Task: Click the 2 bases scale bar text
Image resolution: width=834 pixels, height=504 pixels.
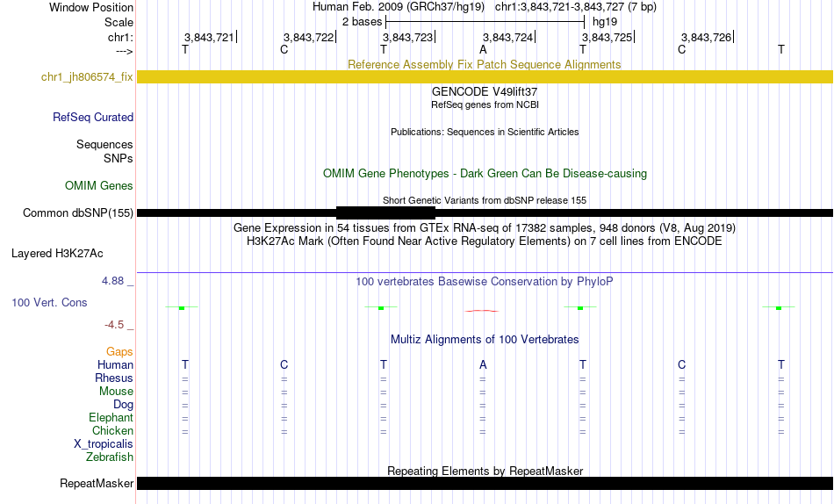Action: tap(363, 22)
